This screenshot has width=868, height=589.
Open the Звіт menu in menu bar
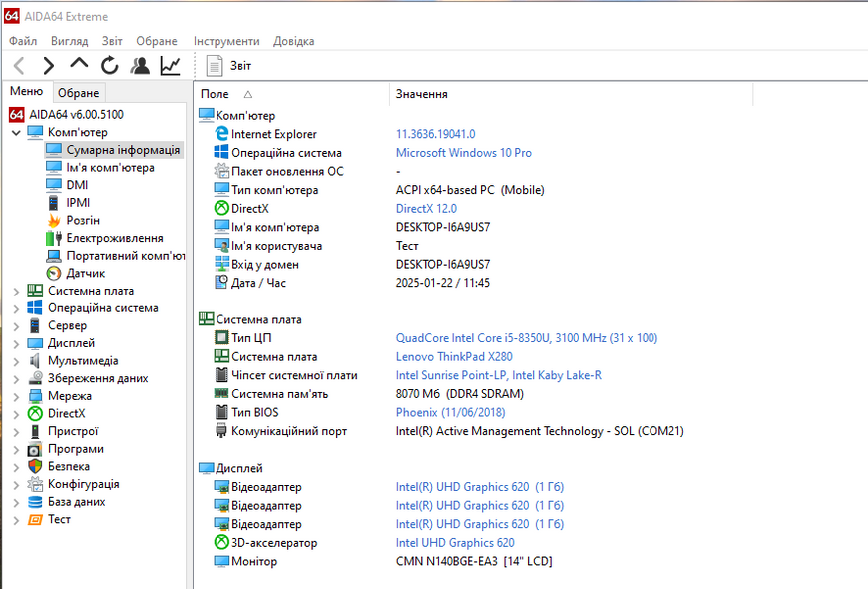(x=112, y=41)
